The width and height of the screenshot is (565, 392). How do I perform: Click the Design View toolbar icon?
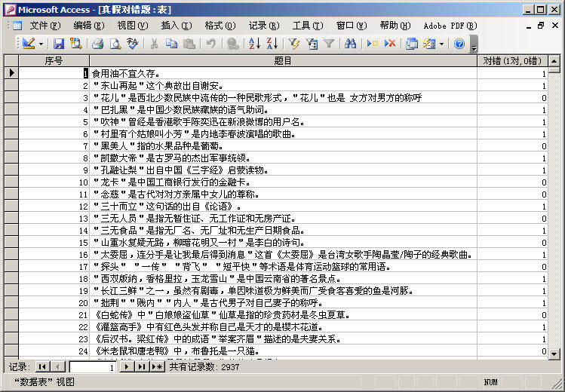coord(29,44)
